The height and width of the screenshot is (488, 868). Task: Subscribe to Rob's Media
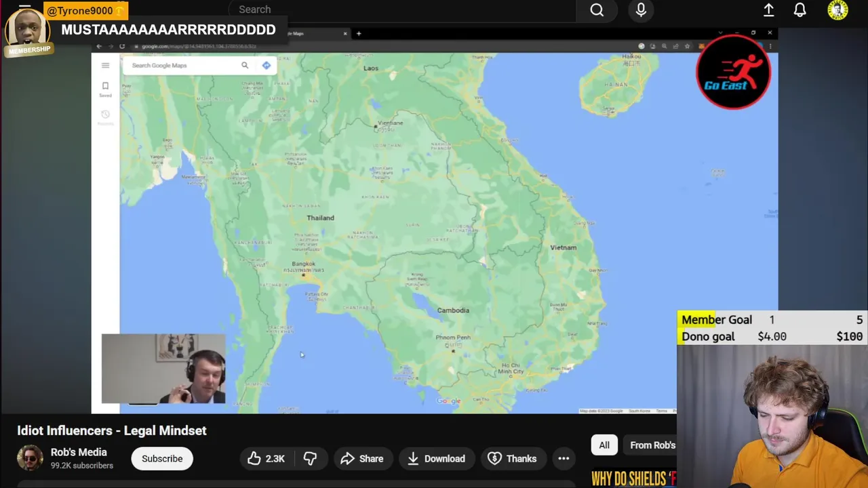pyautogui.click(x=162, y=459)
